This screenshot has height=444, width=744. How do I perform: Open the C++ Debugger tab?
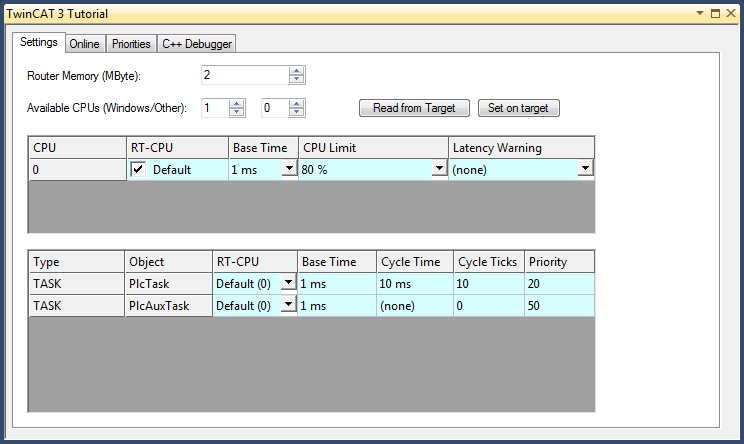click(x=196, y=44)
